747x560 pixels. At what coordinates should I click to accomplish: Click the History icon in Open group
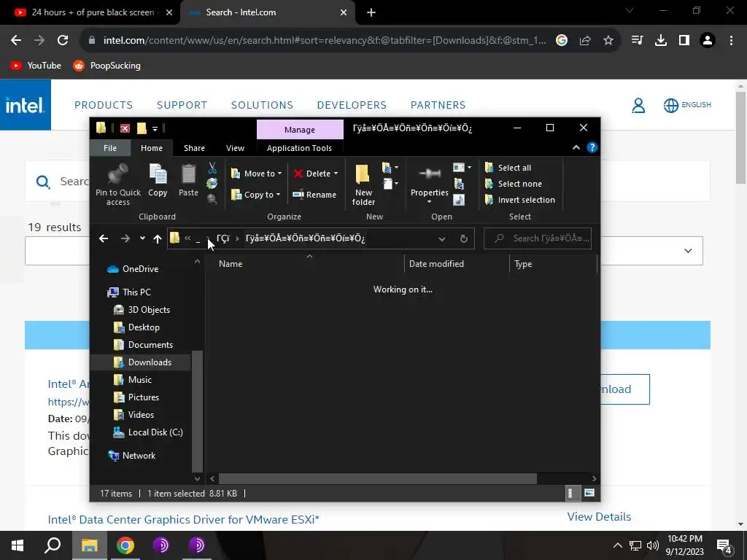(459, 200)
